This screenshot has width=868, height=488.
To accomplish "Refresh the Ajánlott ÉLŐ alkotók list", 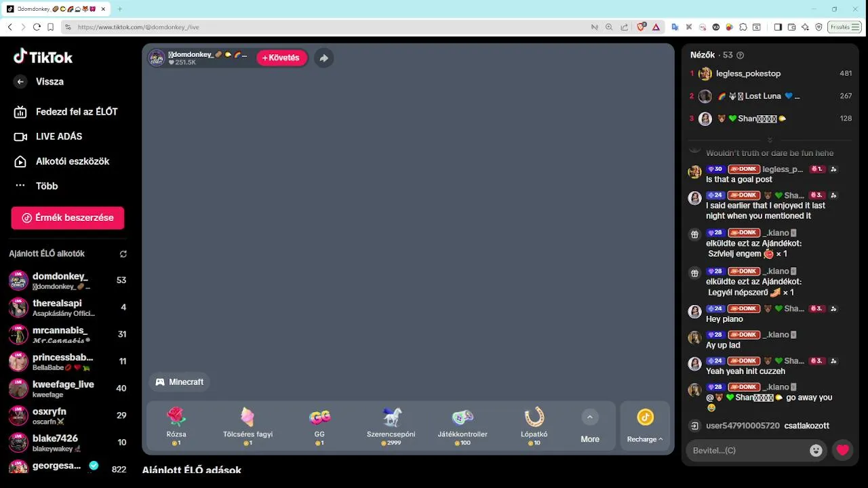I will 123,254.
